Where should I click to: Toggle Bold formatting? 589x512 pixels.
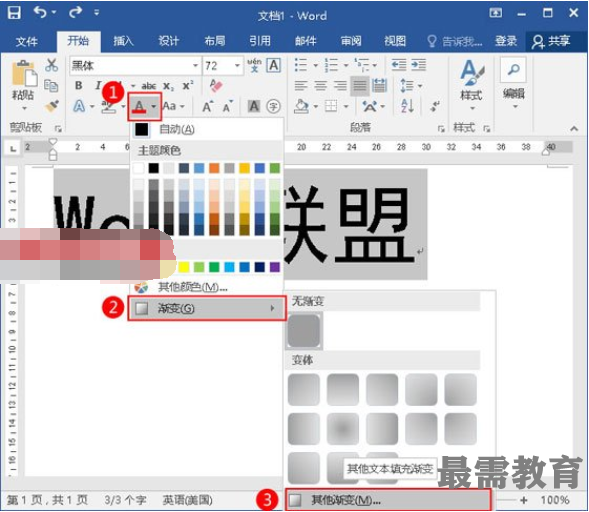(79, 86)
